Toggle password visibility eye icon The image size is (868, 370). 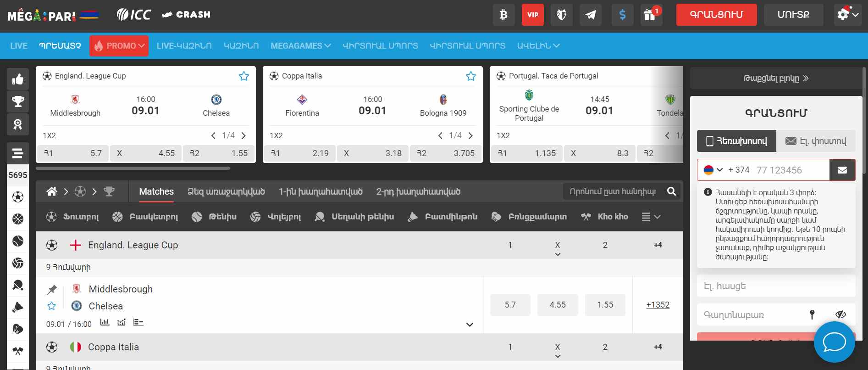coord(840,314)
